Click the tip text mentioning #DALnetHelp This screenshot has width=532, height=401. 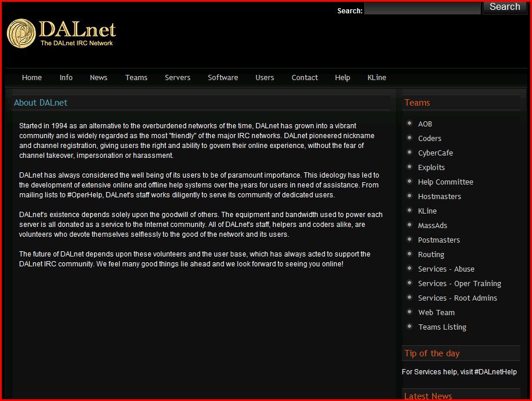pos(459,372)
